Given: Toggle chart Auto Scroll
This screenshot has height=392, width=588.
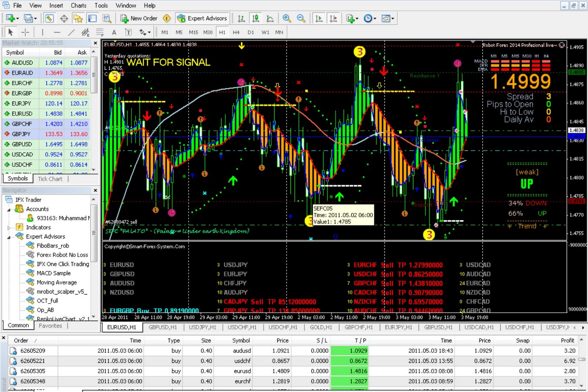Looking at the screenshot, I should tap(319, 18).
